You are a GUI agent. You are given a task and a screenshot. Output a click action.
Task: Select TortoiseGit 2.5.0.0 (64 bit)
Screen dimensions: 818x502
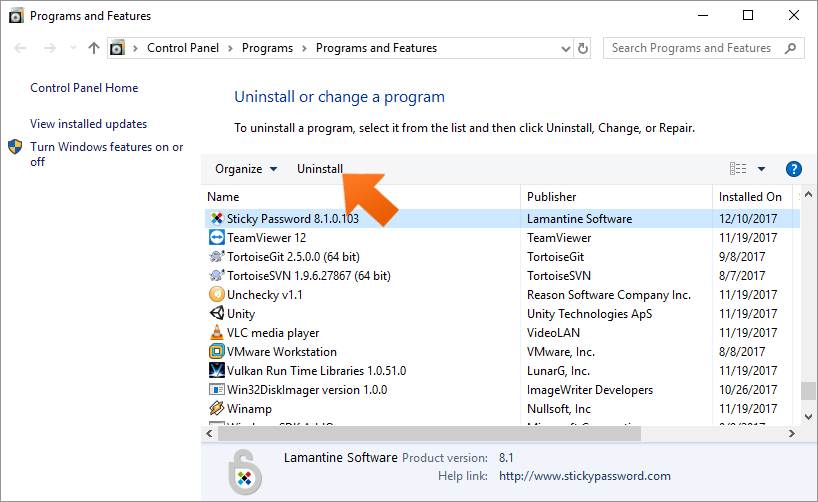pos(293,257)
